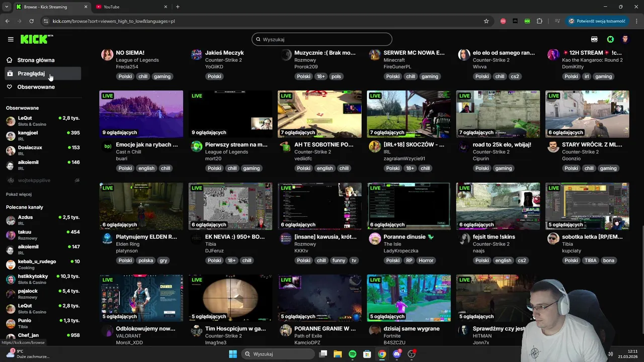Screen dimensions: 644x362
Task: Click the browser address bar URL
Action: pos(114,21)
